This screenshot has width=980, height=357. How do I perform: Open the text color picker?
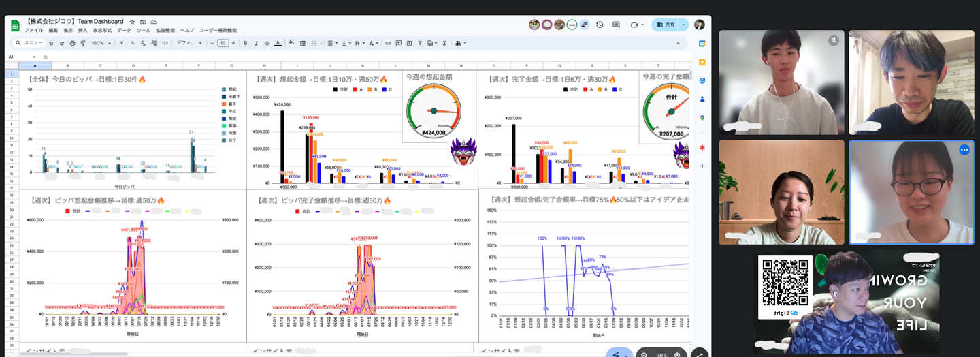278,43
